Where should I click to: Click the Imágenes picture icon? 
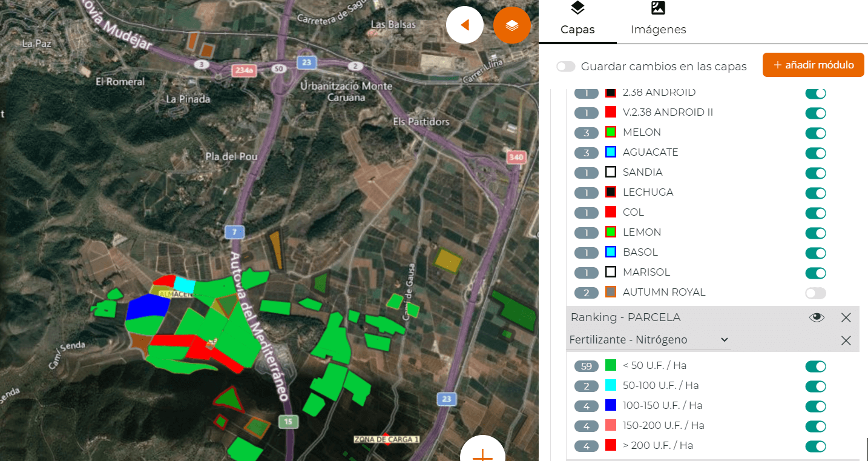[658, 8]
